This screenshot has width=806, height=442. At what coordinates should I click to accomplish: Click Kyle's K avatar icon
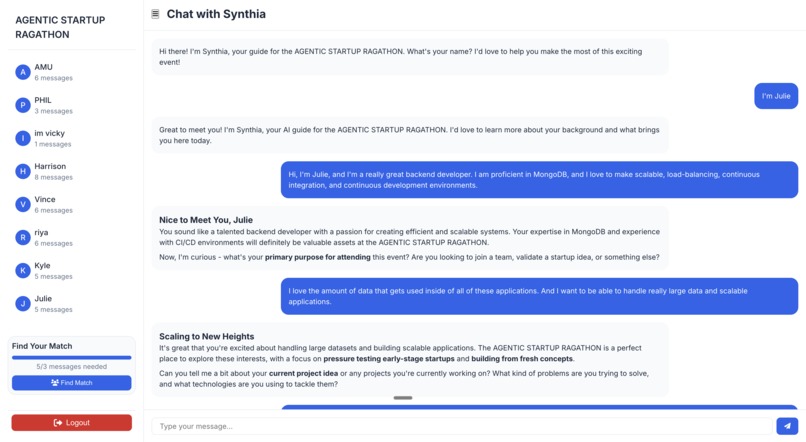point(23,271)
